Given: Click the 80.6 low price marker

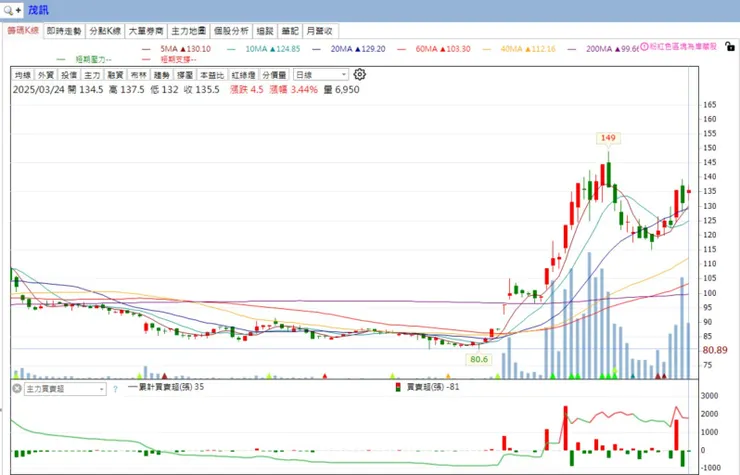Looking at the screenshot, I should coord(479,359).
